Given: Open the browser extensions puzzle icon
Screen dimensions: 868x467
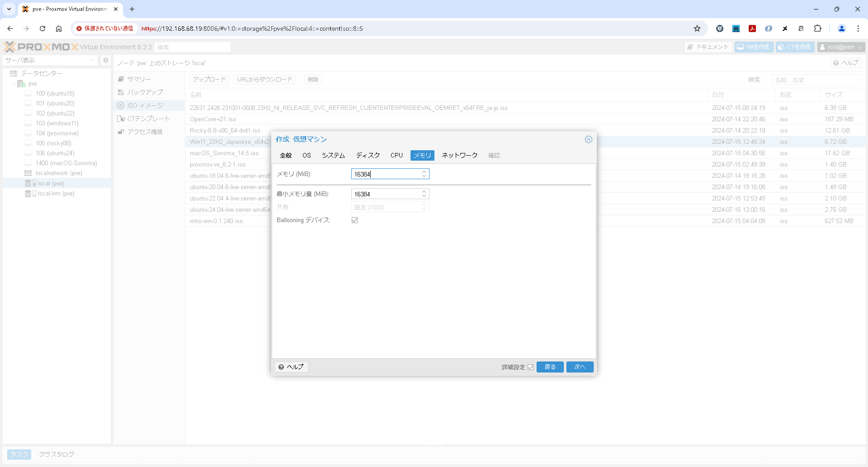Looking at the screenshot, I should (x=817, y=29).
